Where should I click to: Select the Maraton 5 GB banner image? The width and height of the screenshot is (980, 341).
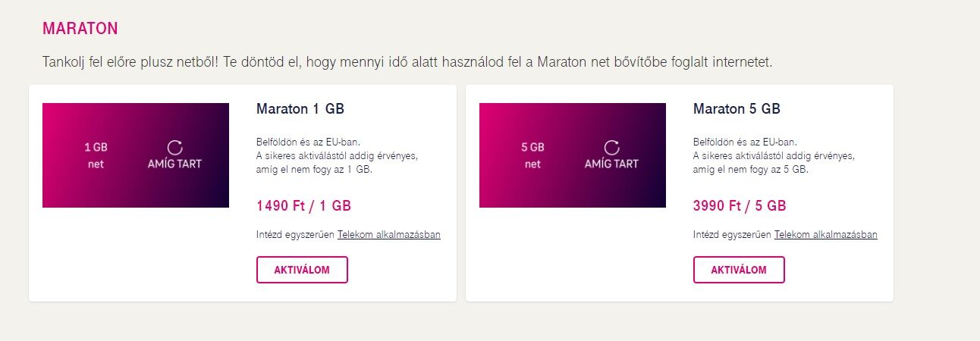[x=573, y=155]
